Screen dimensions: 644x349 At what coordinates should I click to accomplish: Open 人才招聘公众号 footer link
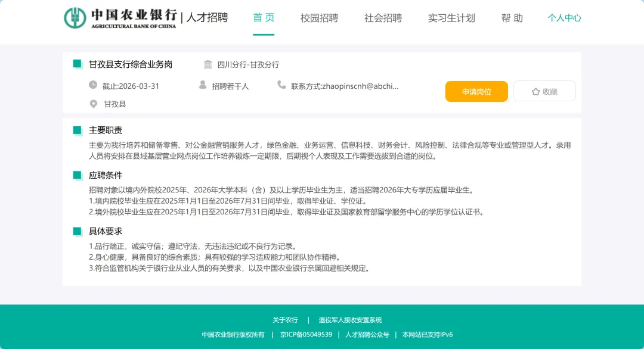click(x=367, y=335)
